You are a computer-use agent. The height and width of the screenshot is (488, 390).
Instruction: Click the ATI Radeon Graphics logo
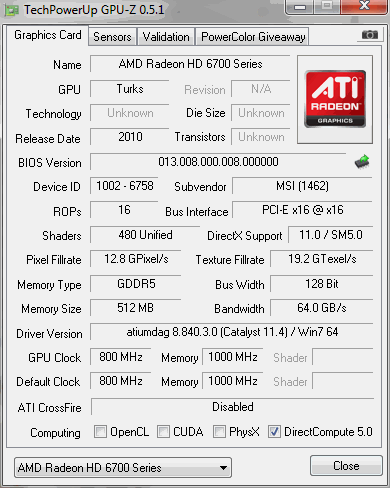[335, 99]
